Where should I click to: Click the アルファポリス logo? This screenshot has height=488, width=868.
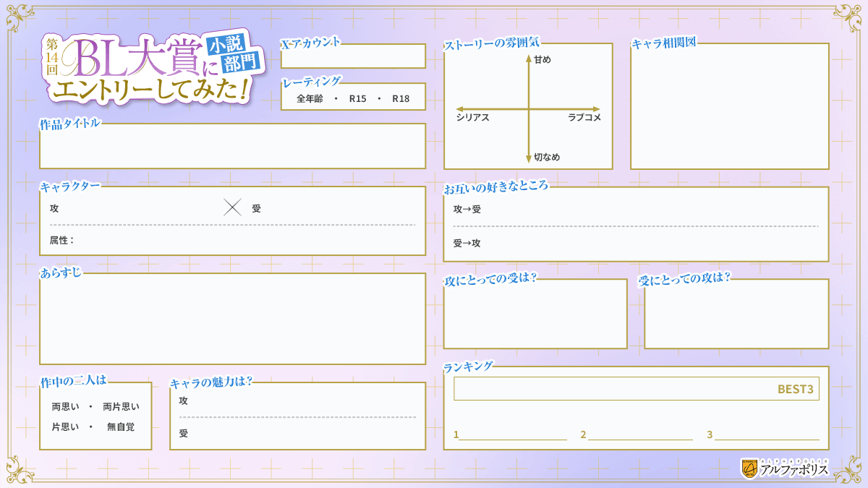tap(785, 468)
